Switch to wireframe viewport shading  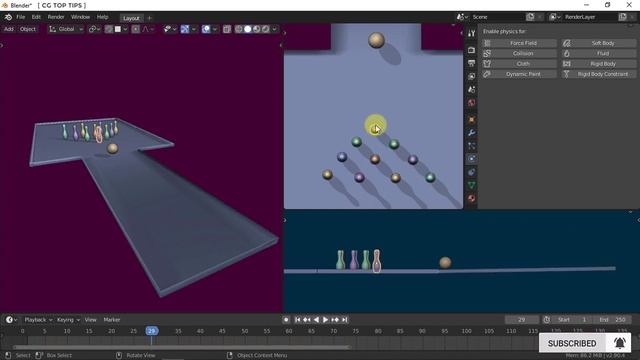[x=239, y=29]
